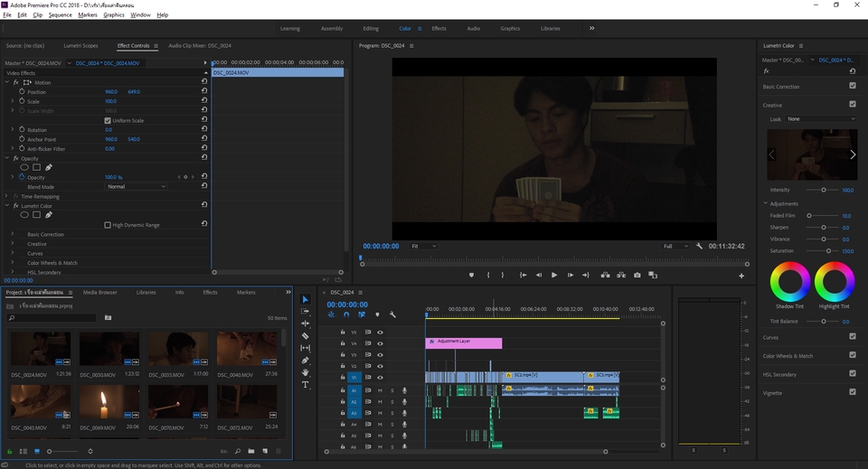Toggle Uniform Scale checkbox

(108, 120)
